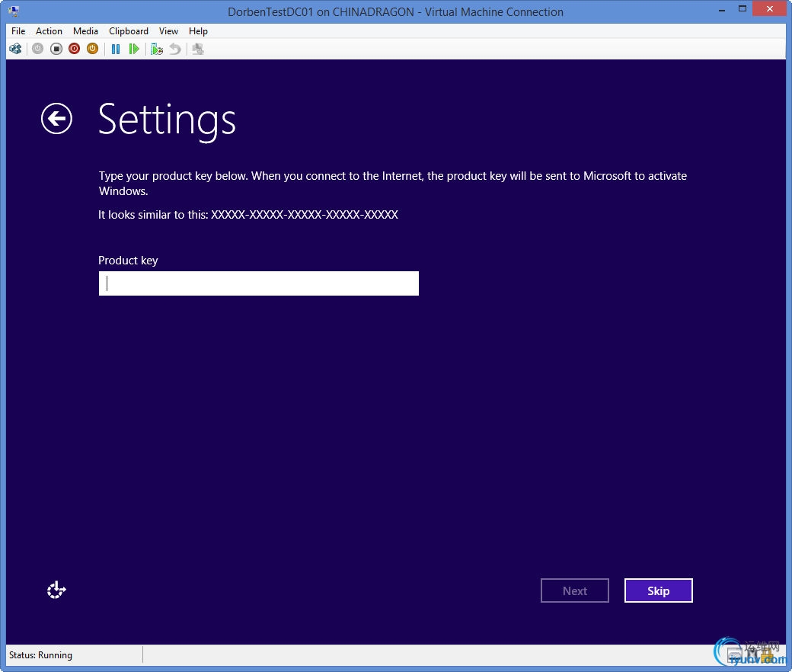Open the window system menu icon
Image resolution: width=792 pixels, height=672 pixels.
pyautogui.click(x=14, y=11)
